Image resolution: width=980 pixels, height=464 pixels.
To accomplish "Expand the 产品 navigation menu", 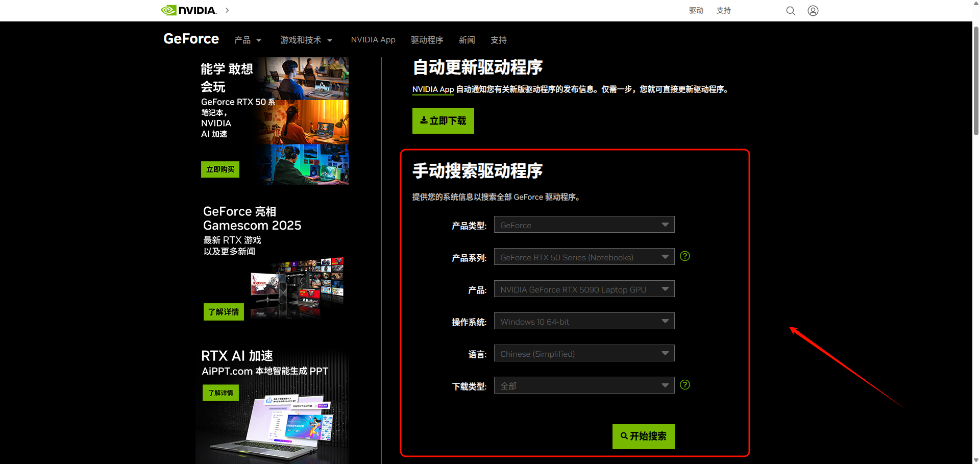I will [x=248, y=40].
